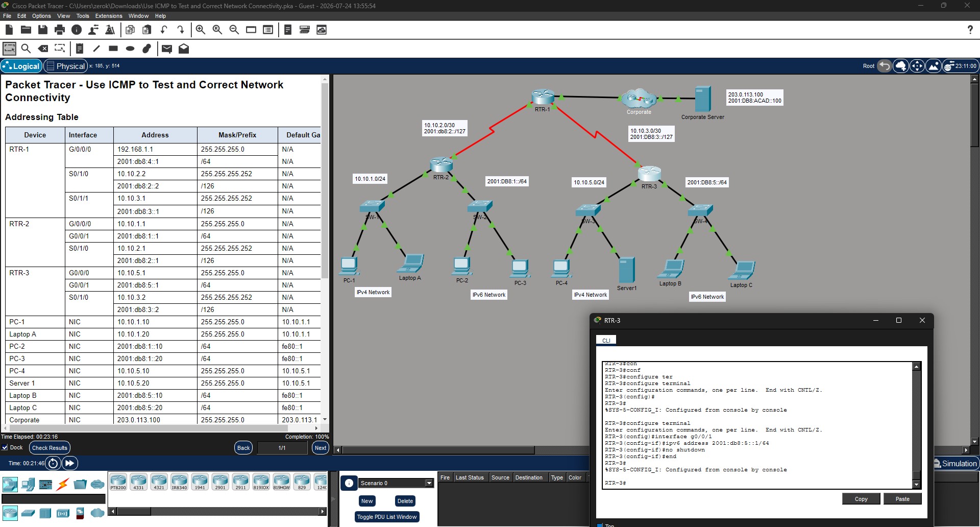Open the Extensions menu
980x527 pixels.
(109, 16)
